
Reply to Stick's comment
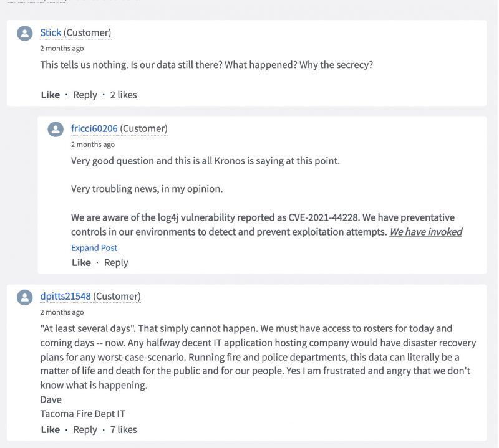pos(85,95)
